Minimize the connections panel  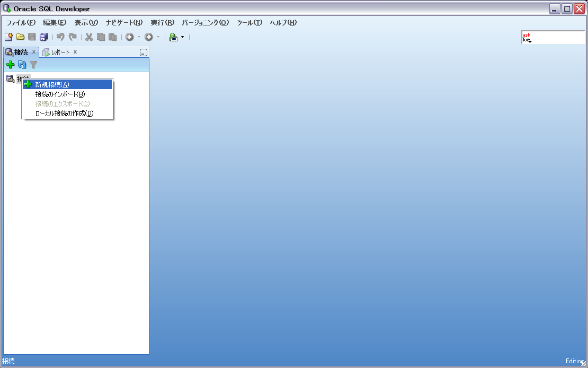pyautogui.click(x=143, y=52)
